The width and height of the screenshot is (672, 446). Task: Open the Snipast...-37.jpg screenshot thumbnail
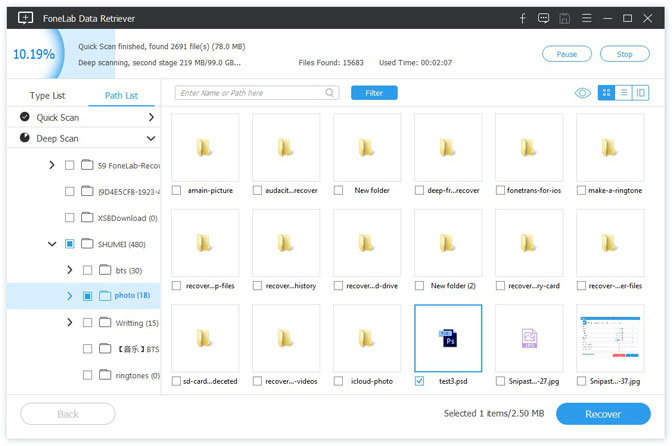click(x=610, y=338)
